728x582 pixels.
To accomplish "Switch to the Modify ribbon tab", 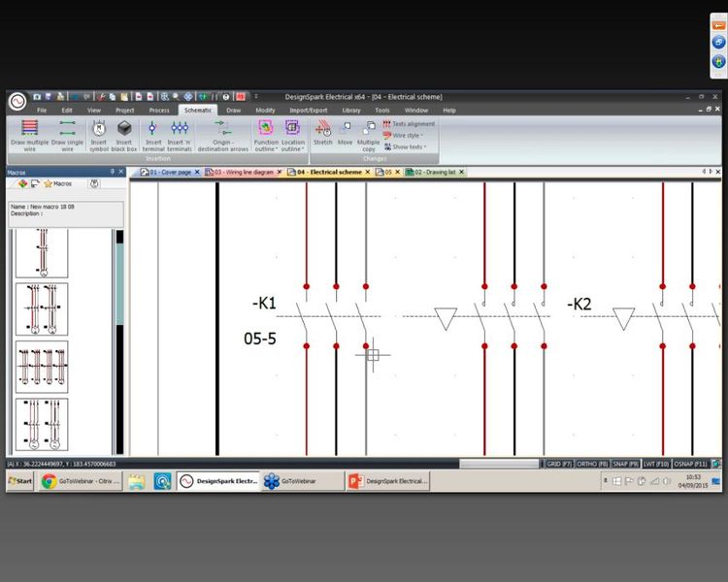I will pyautogui.click(x=265, y=111).
